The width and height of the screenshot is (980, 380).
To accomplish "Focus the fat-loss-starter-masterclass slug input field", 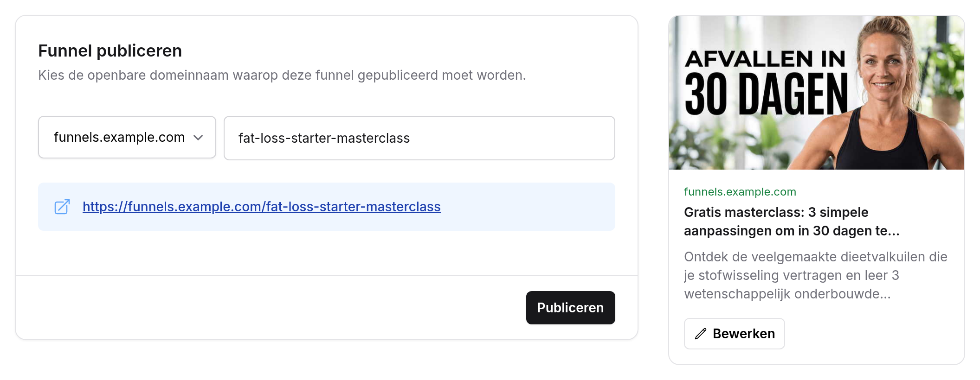I will 419,138.
